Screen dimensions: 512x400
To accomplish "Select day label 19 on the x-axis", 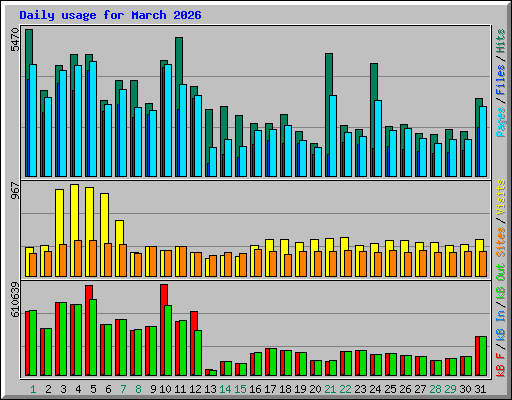I will 300,389.
